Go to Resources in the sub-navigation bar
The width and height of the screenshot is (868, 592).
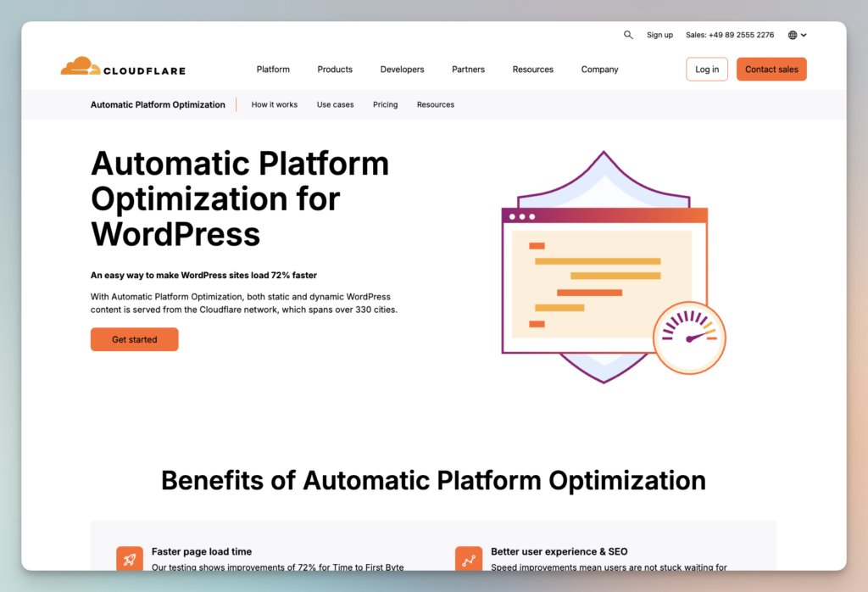click(436, 104)
